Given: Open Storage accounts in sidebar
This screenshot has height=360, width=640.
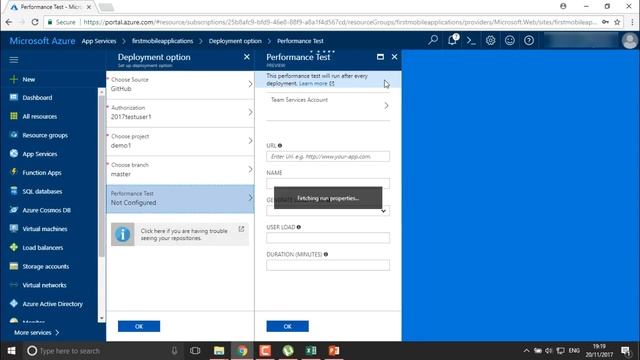Looking at the screenshot, I should pos(45,267).
